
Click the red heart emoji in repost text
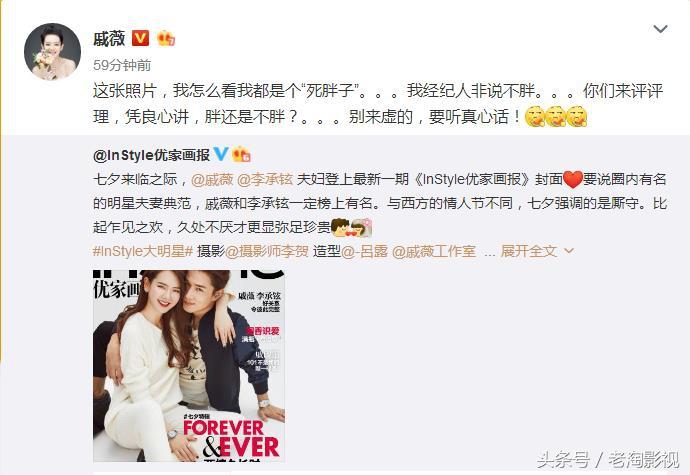[573, 179]
